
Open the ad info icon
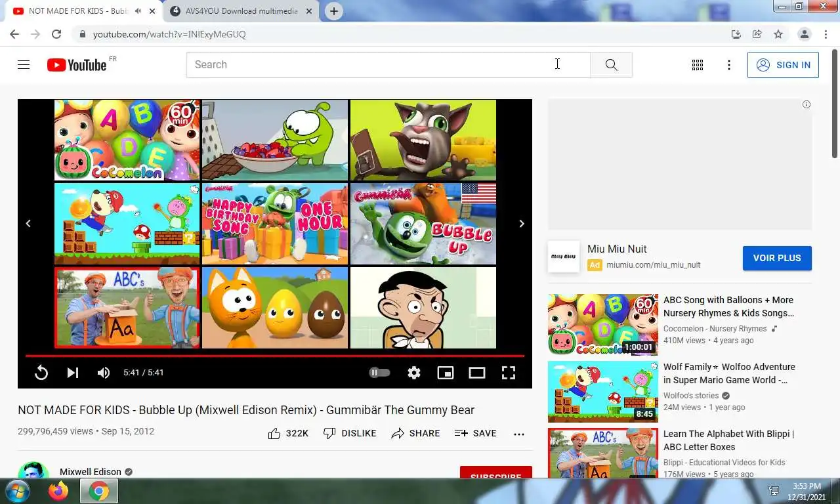[807, 104]
